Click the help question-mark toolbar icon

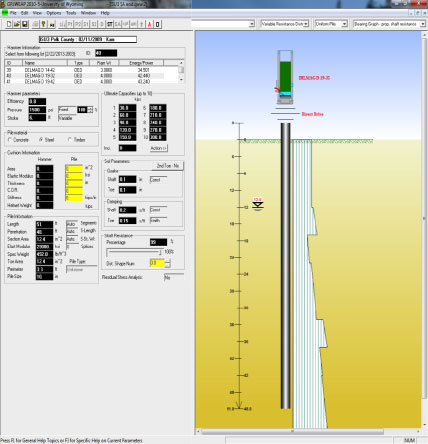(43, 24)
